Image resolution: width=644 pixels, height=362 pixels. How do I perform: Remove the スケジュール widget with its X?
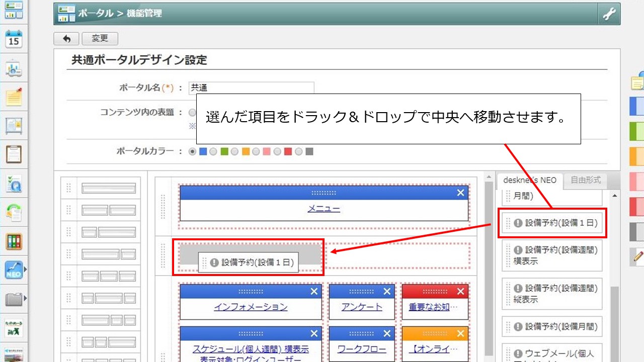(x=314, y=334)
